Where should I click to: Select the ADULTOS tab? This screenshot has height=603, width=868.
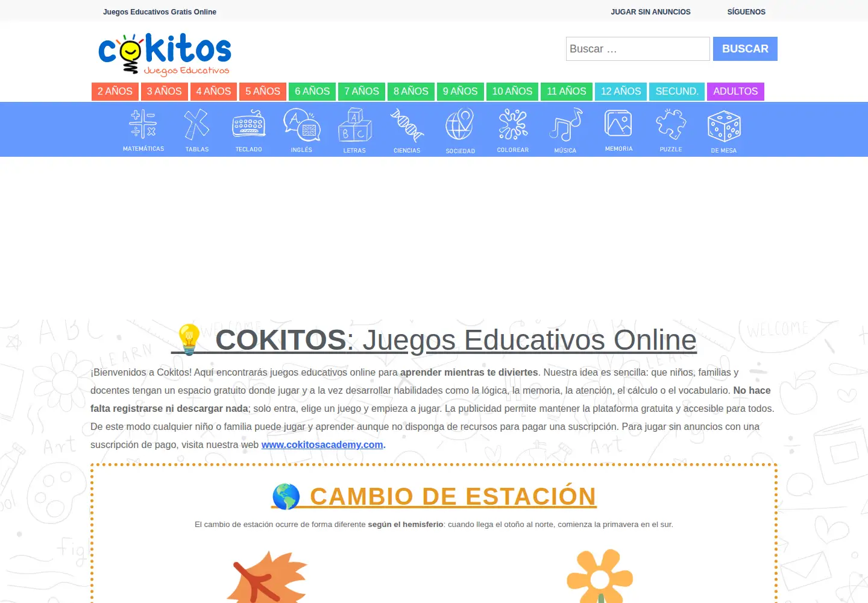(x=735, y=92)
